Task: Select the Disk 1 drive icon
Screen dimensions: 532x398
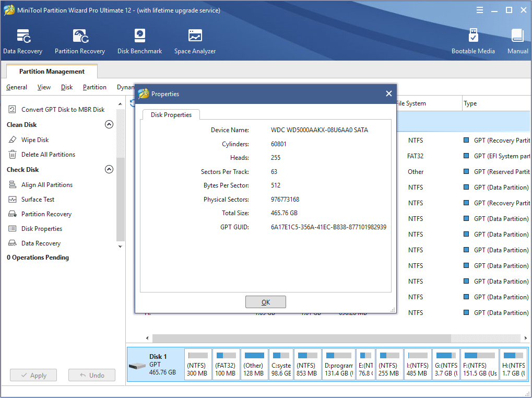Action: (137, 366)
